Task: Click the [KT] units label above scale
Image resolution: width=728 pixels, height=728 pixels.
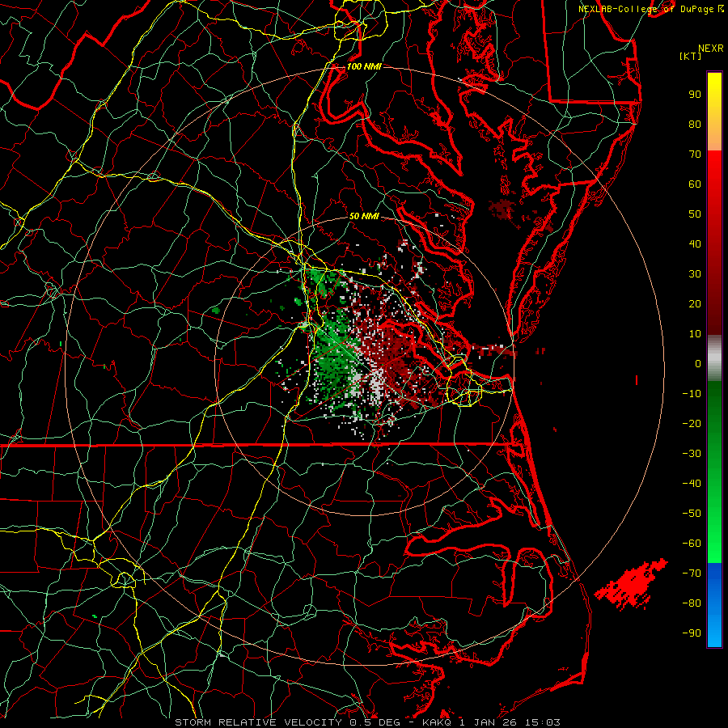Action: click(690, 56)
